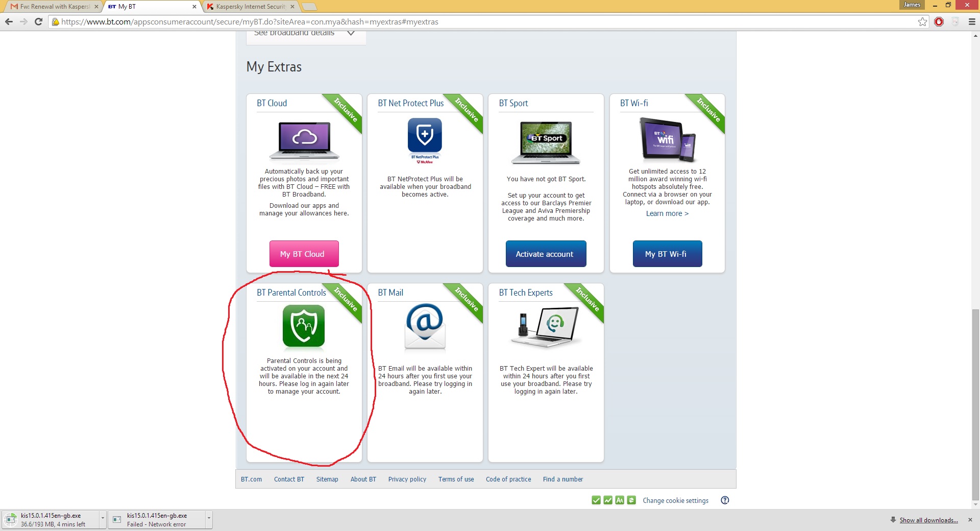
Task: Click the 'BT Net Protect Plus' card title
Action: click(411, 103)
